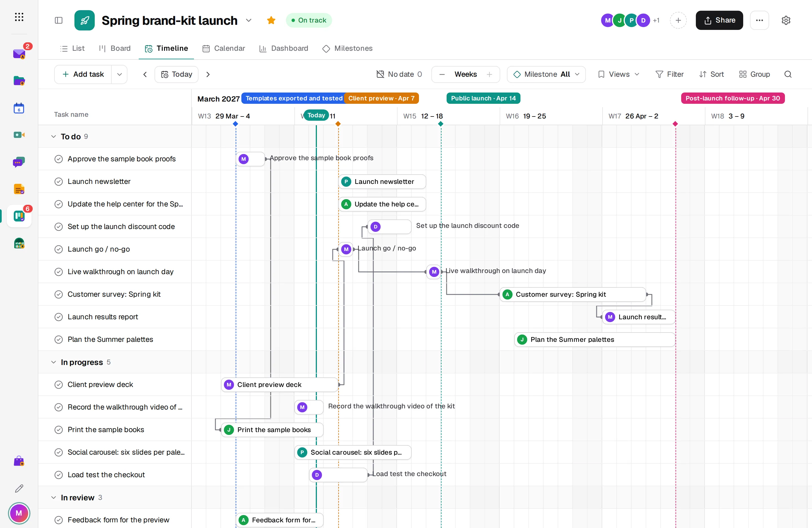Switch to the List tab
This screenshot has height=528, width=812.
click(x=72, y=48)
